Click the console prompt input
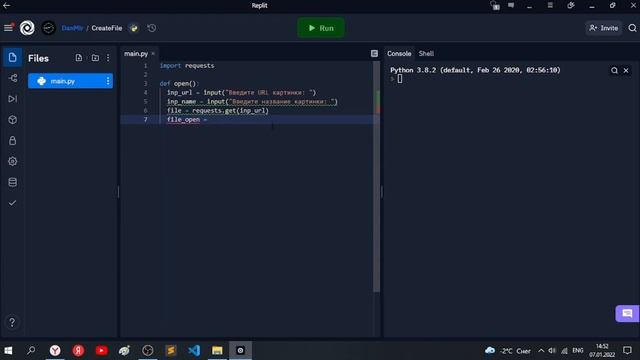 [400, 79]
